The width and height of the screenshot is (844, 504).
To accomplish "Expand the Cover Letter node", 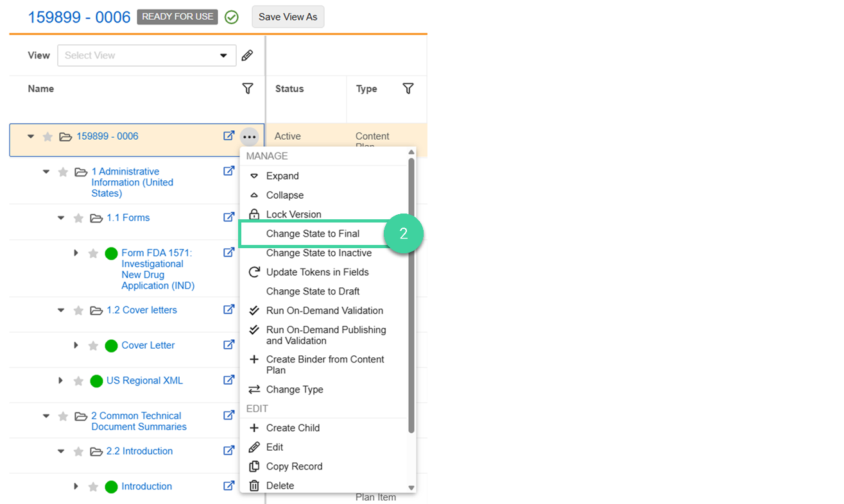I will click(x=76, y=346).
